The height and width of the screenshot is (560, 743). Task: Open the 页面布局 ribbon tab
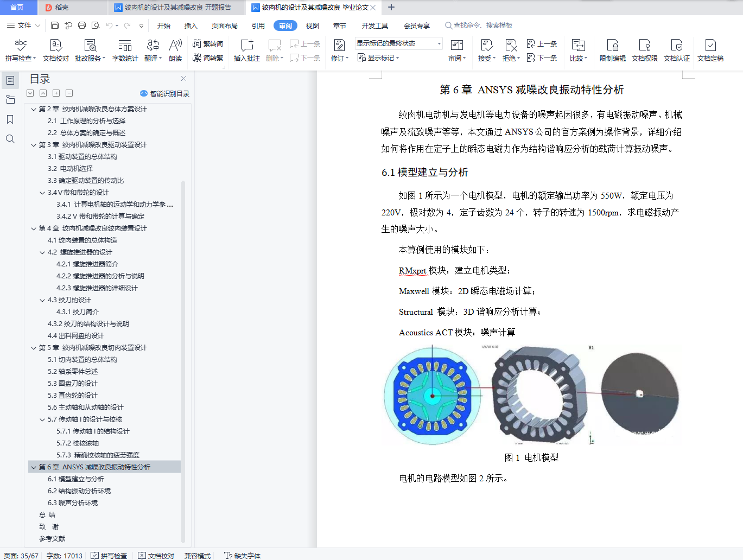tap(225, 26)
